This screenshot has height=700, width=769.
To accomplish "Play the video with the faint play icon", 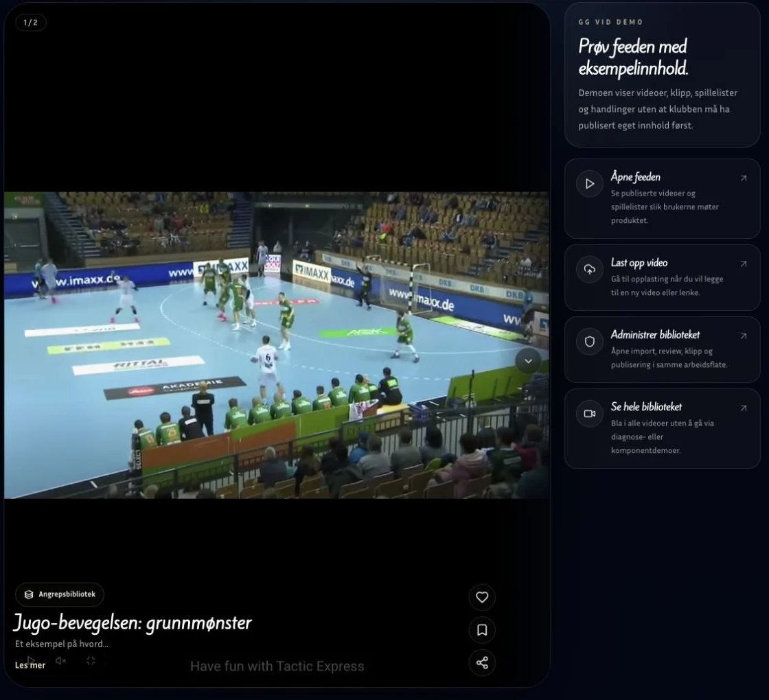I will tap(31, 660).
